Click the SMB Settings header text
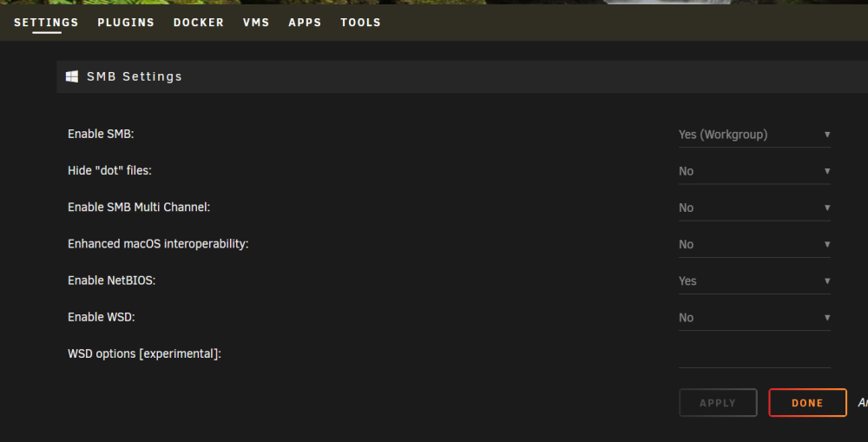This screenshot has height=442, width=868. point(135,76)
